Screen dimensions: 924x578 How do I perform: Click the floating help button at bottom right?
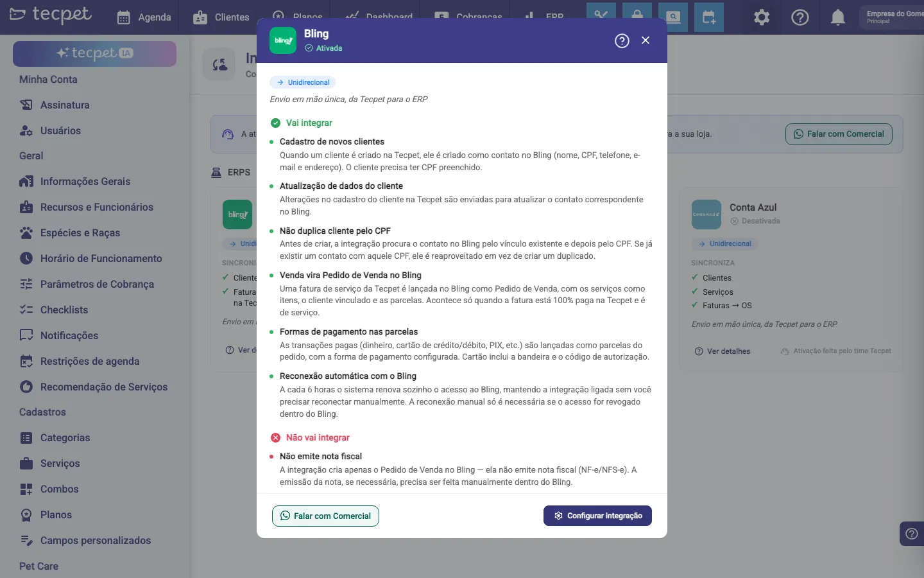click(x=912, y=534)
